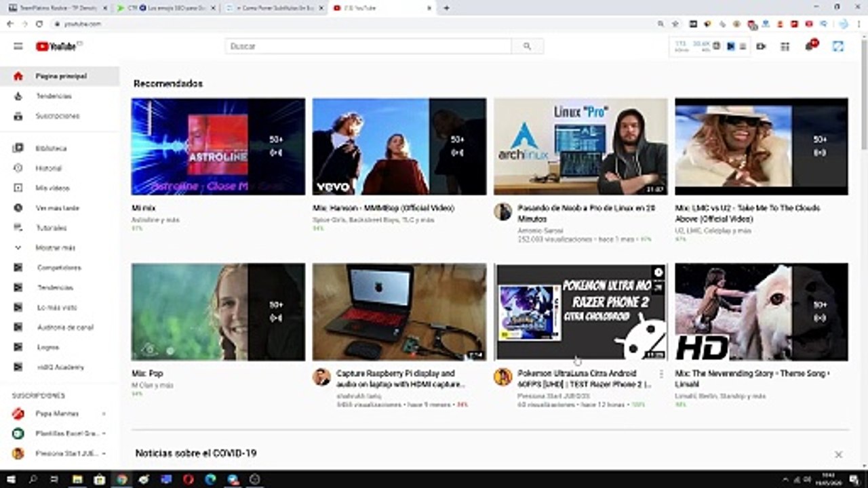
Task: Click the browser back arrow
Action: (x=9, y=24)
